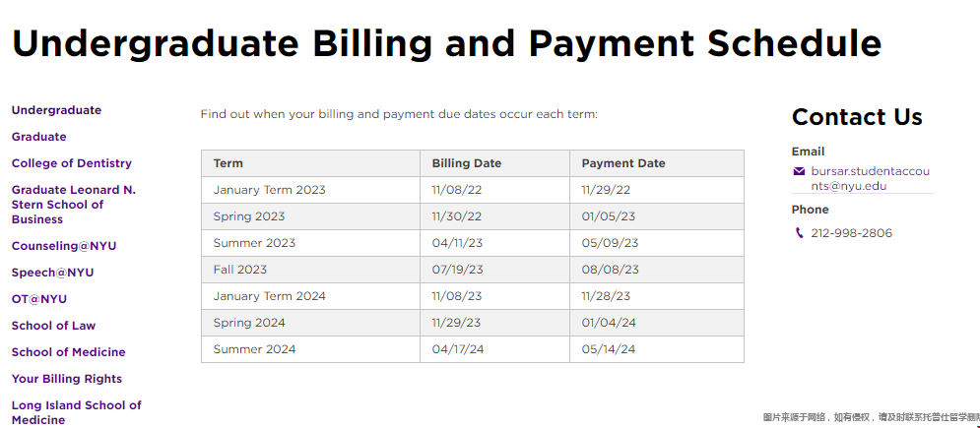Click the 212-998-2806 phone number
This screenshot has height=428, width=980.
point(851,233)
